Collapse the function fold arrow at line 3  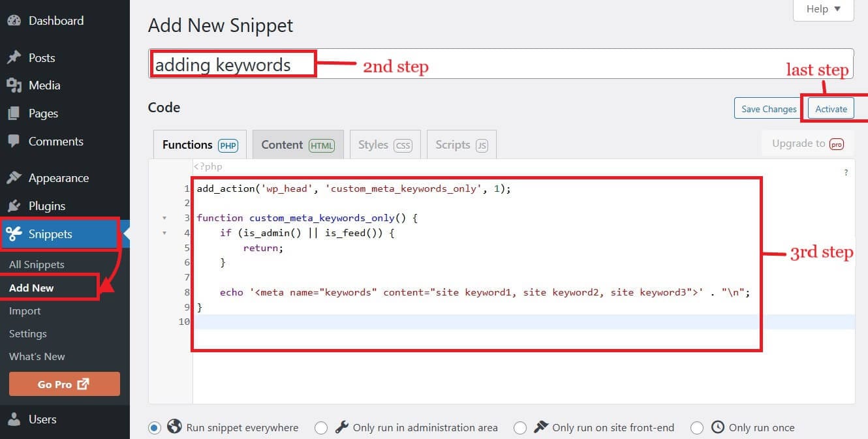[x=164, y=218]
